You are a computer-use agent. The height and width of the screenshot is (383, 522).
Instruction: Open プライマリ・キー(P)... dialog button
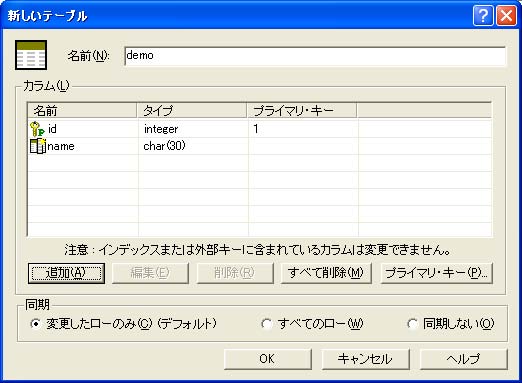pyautogui.click(x=436, y=273)
